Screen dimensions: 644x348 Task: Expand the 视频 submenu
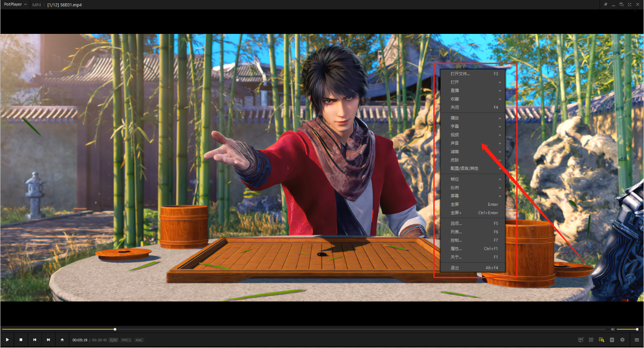(x=473, y=135)
